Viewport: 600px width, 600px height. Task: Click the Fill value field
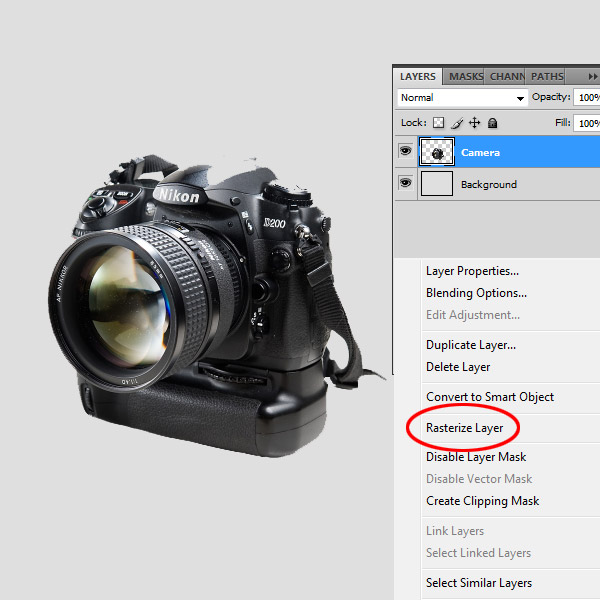click(587, 123)
